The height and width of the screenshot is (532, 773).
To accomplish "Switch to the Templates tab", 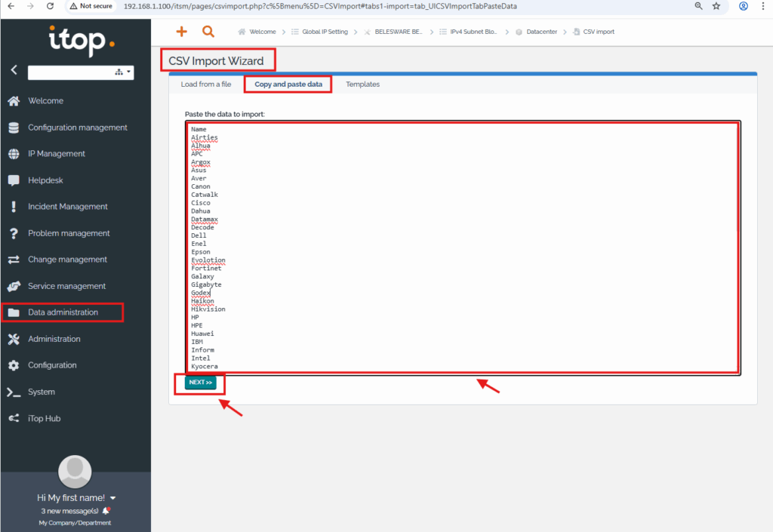I will (x=362, y=85).
